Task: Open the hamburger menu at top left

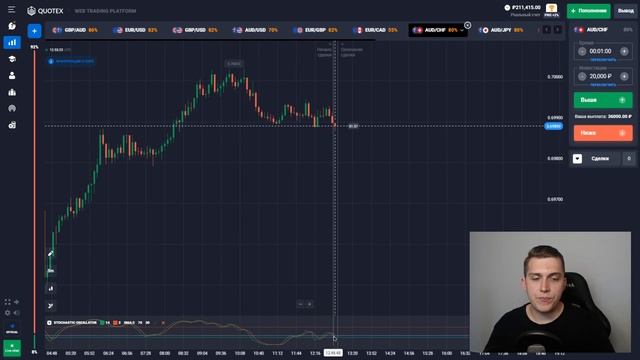Action: (x=11, y=9)
